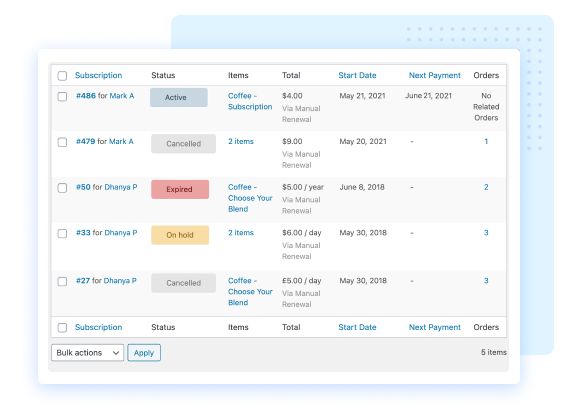Viewport: 571px width, 406px height.
Task: Click footer Next Payment sort link
Action: (x=434, y=327)
